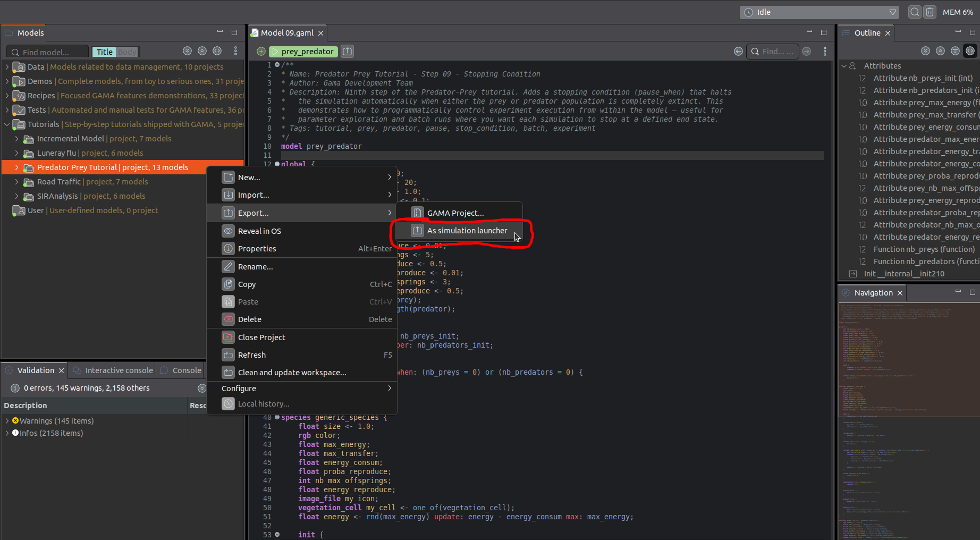The height and width of the screenshot is (540, 980).
Task: Click Refresh in the context menu
Action: click(x=301, y=355)
